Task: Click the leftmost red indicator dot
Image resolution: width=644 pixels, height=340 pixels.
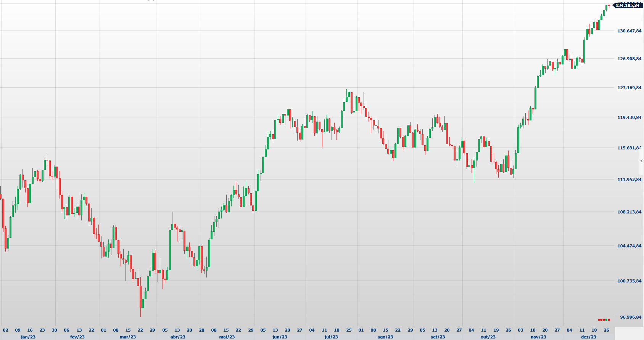Action: pyautogui.click(x=599, y=320)
